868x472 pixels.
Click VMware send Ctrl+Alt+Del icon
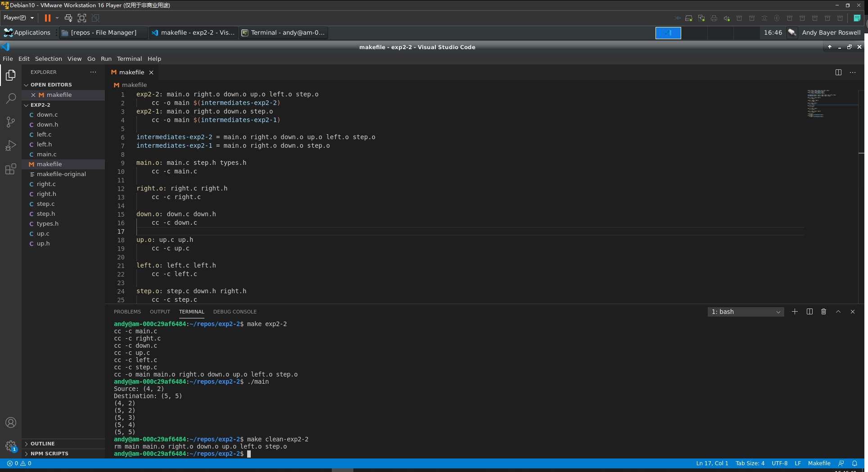tap(68, 18)
